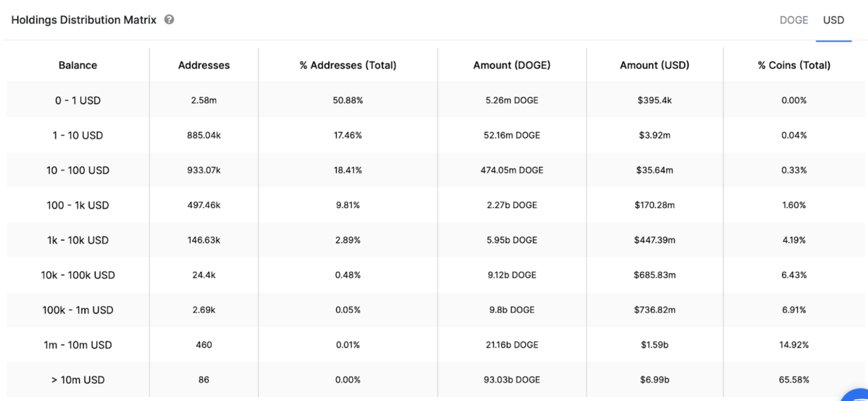This screenshot has width=868, height=401.
Task: Select the 100k - 1m USD row
Action: click(x=77, y=310)
